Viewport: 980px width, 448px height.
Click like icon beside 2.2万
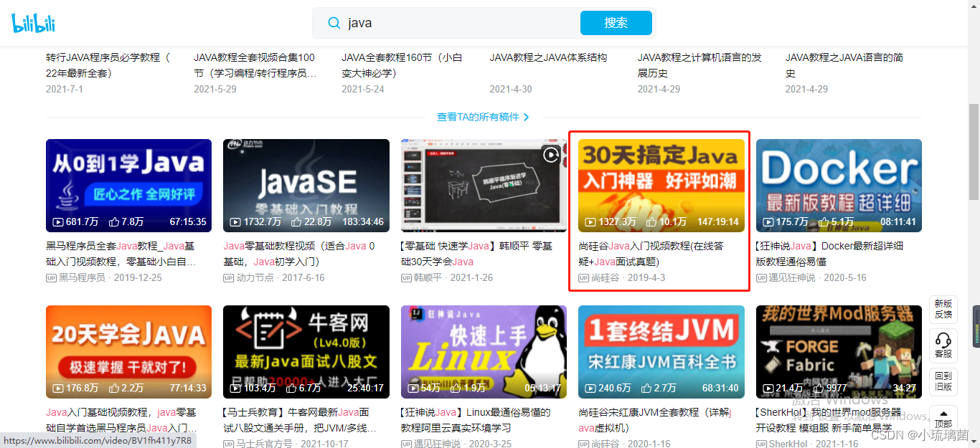tap(114, 388)
